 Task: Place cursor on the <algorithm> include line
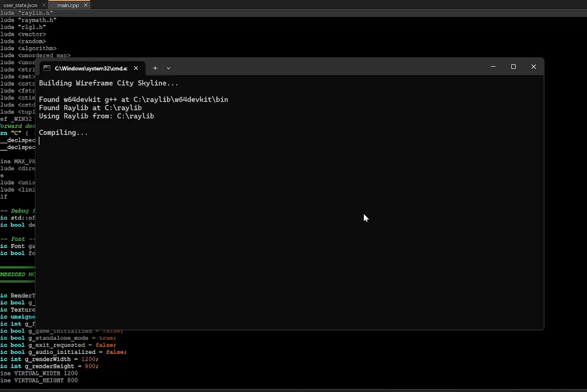point(37,48)
